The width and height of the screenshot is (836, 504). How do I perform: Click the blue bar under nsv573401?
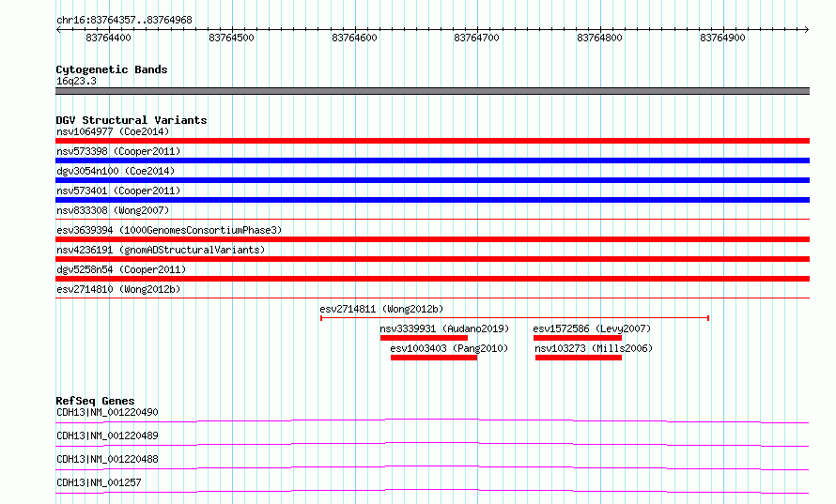[432, 200]
